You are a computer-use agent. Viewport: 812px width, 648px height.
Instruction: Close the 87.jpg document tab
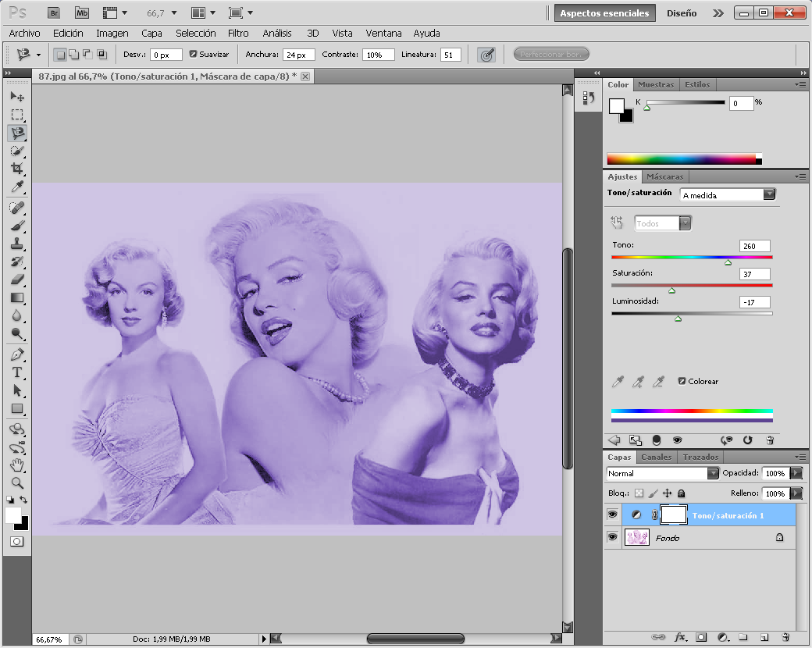click(x=305, y=77)
